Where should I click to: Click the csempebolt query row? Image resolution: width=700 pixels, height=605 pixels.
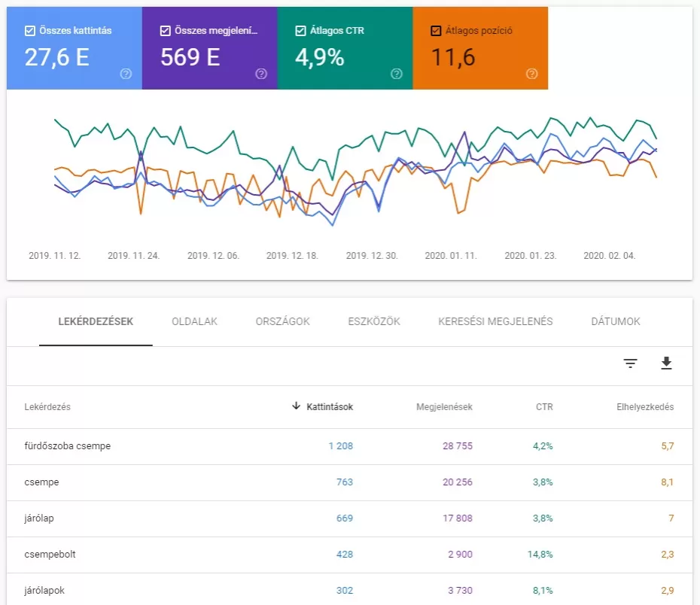point(349,555)
